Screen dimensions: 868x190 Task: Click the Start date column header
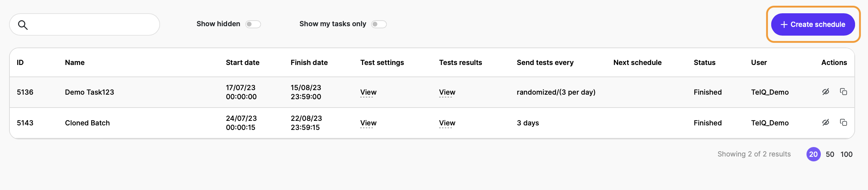(243, 63)
